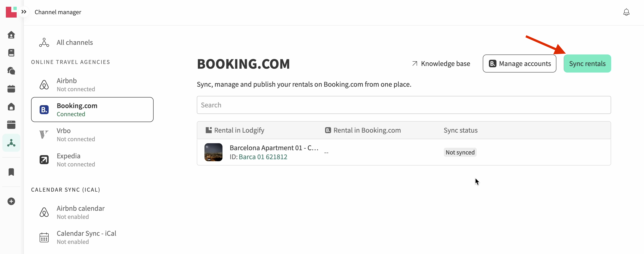Open the calendar icon in sidebar

point(11,89)
